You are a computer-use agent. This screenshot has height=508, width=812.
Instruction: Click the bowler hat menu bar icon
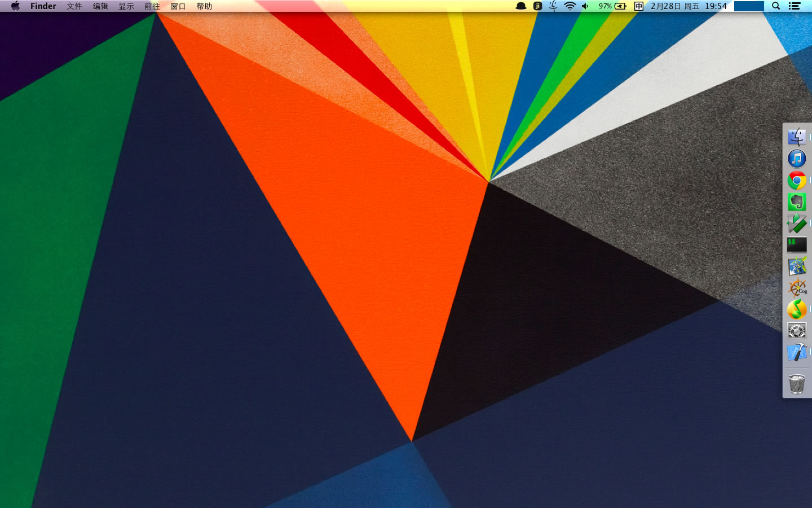point(521,6)
